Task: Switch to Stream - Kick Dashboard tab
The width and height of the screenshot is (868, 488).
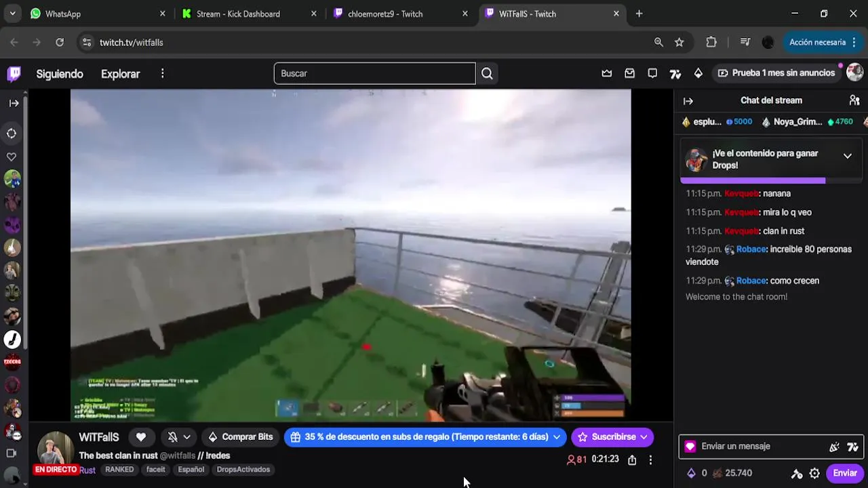Action: pyautogui.click(x=250, y=14)
